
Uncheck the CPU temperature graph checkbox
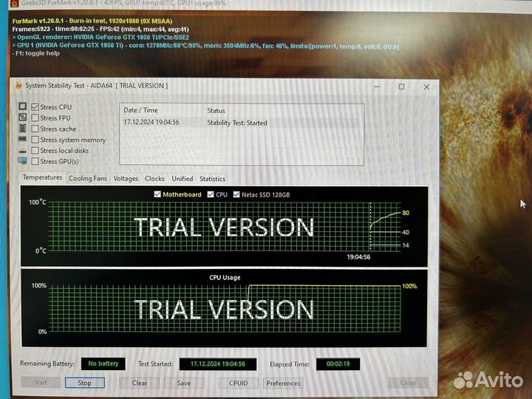coord(211,194)
